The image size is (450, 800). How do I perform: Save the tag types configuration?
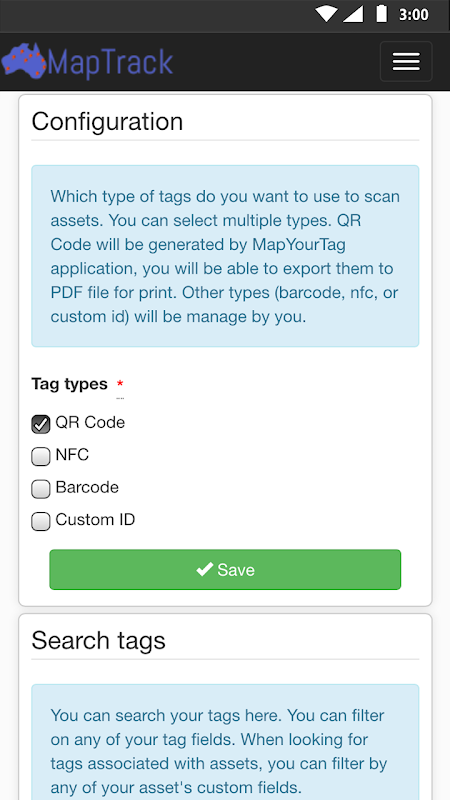tap(225, 569)
